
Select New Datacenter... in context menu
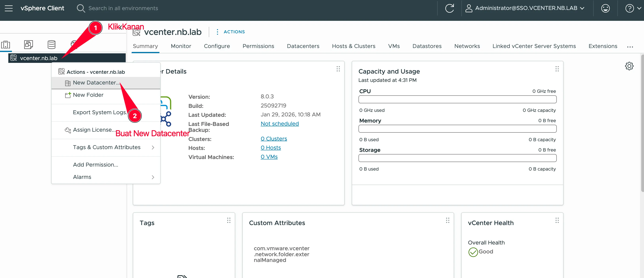tap(106, 83)
